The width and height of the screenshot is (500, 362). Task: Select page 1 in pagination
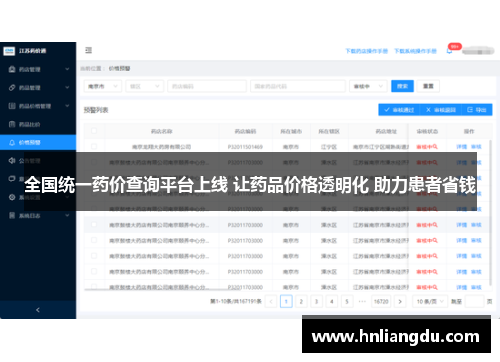[x=286, y=302]
